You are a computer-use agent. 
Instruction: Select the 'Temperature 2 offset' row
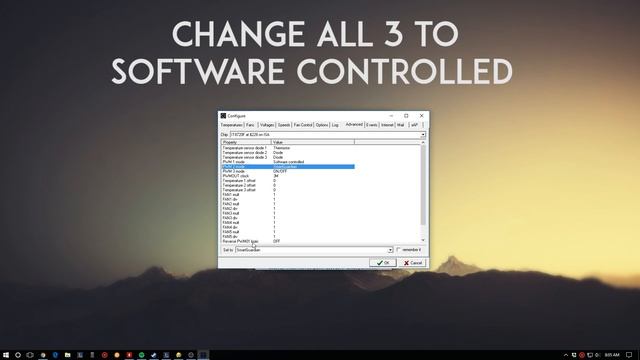(288, 185)
